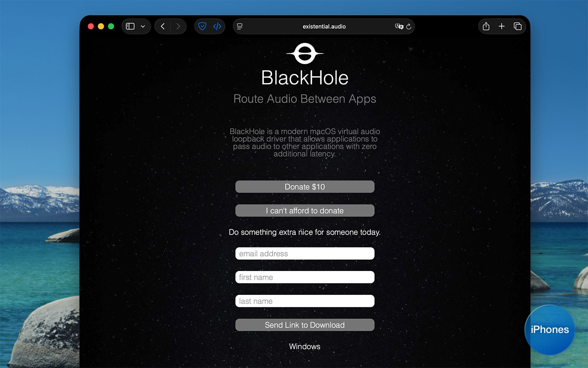Open the Windows link
Screen dimensions: 588x368
pyautogui.click(x=305, y=346)
